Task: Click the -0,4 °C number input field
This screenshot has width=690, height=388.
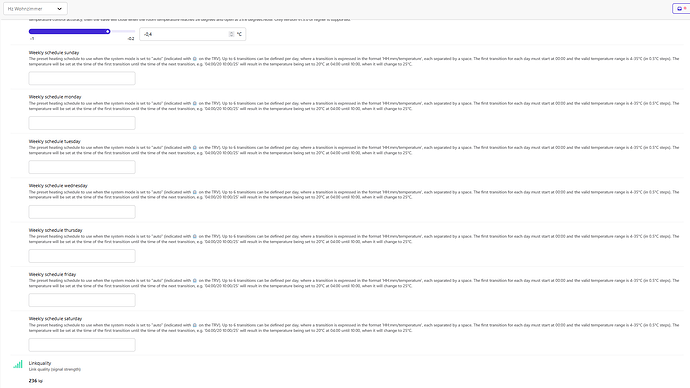Action: pyautogui.click(x=192, y=34)
